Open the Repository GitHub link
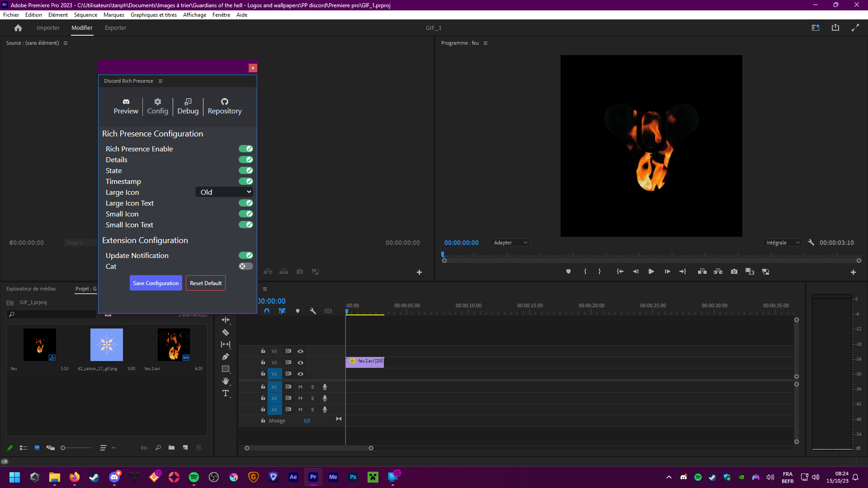The image size is (868, 488). pos(225,106)
